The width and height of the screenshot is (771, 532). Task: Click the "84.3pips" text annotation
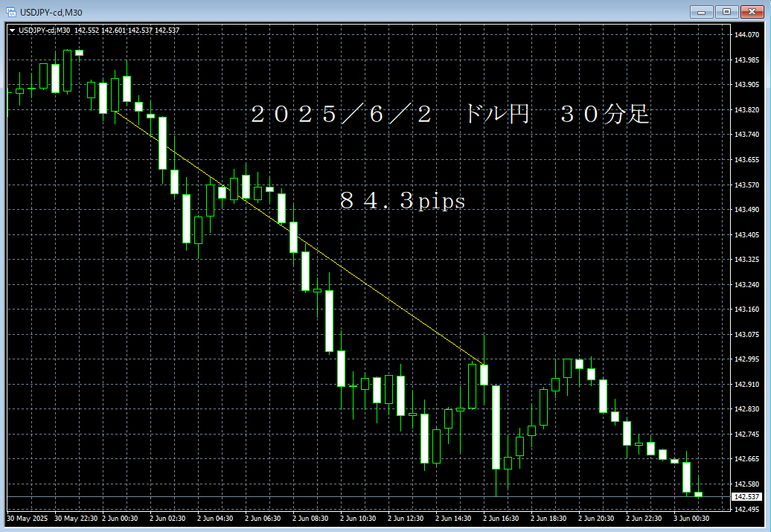point(402,201)
